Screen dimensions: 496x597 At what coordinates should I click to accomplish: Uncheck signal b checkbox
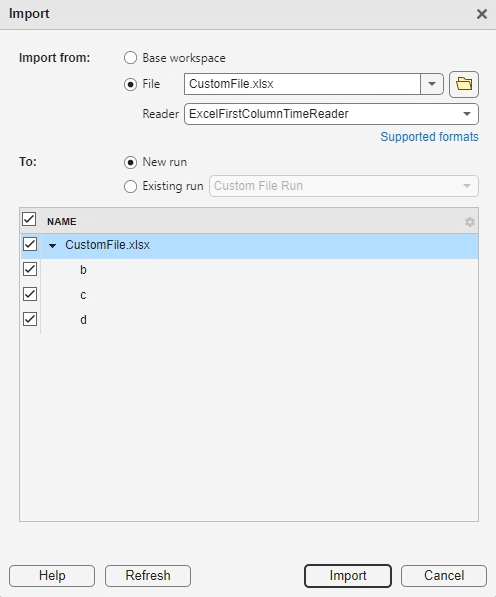coord(30,269)
